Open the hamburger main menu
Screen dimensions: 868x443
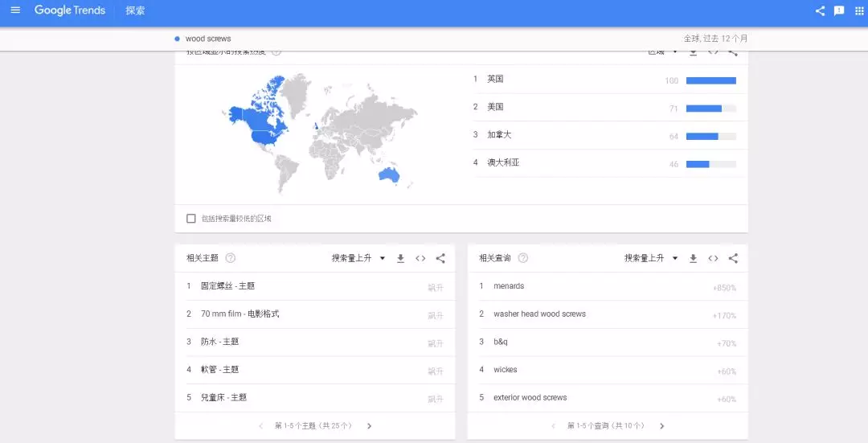[15, 10]
